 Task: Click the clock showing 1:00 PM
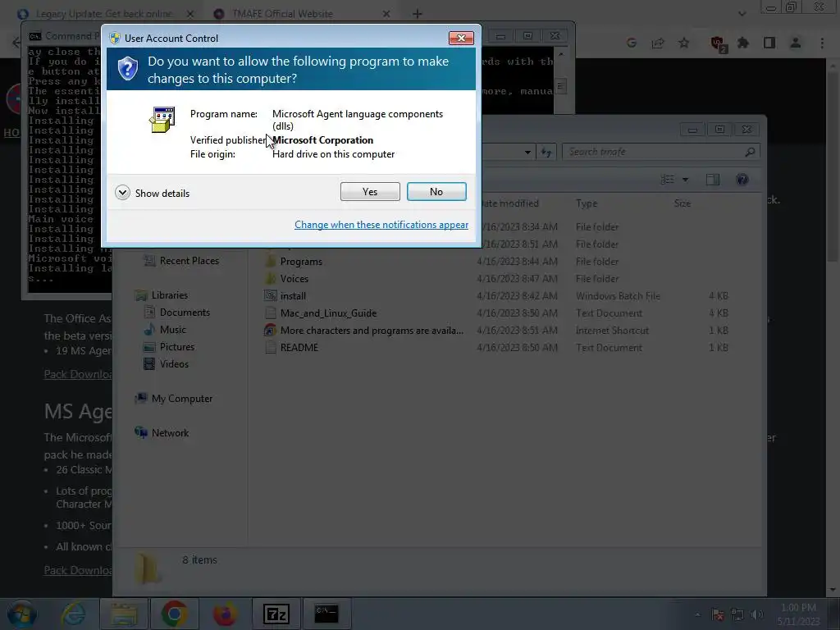coord(798,614)
